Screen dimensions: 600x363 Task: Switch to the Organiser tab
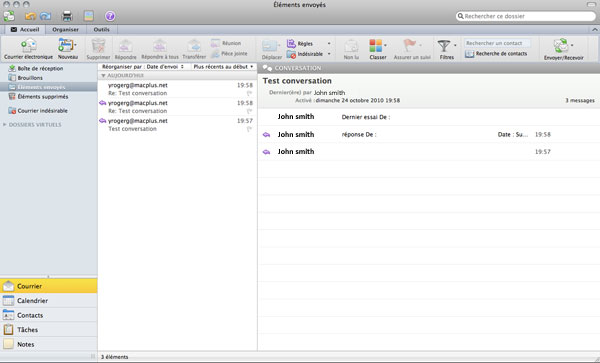point(65,29)
